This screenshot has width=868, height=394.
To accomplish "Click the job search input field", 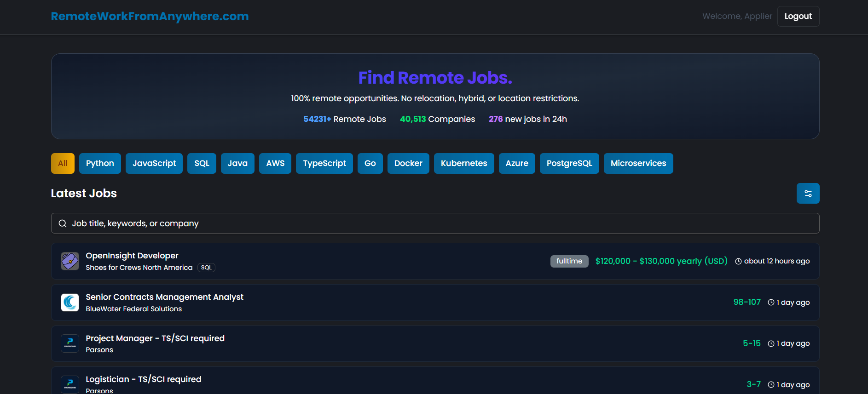I will click(435, 223).
